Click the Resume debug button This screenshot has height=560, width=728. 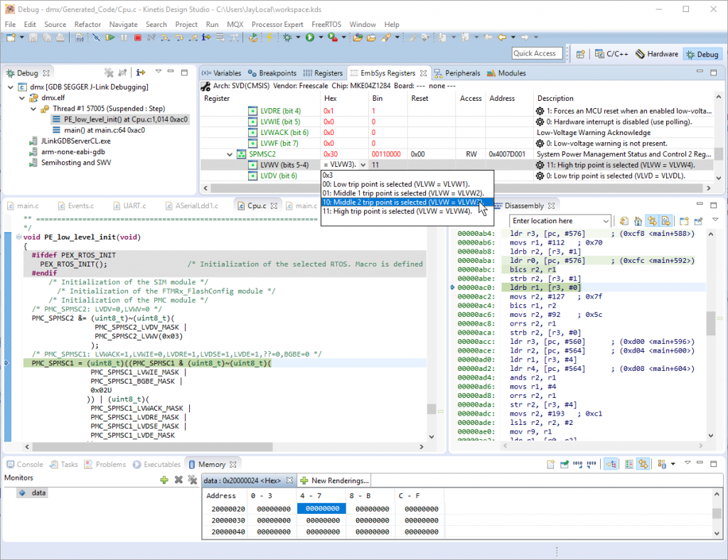tap(110, 38)
